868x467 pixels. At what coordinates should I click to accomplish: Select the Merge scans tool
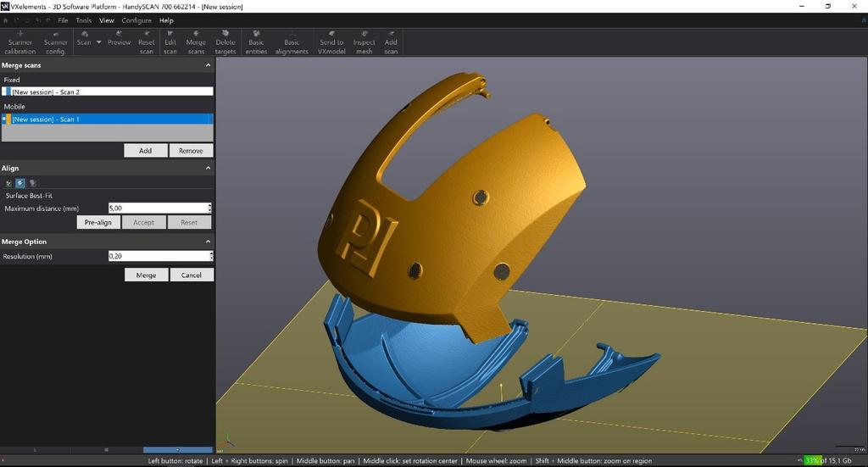196,42
